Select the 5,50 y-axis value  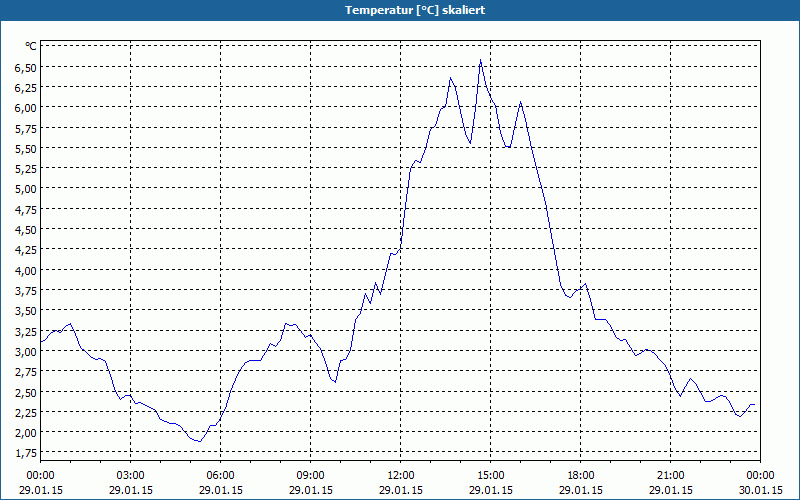tap(26, 148)
